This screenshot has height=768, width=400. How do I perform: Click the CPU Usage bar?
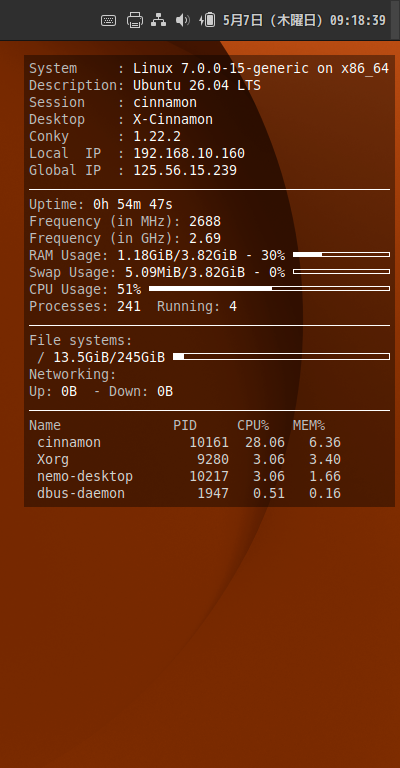click(269, 288)
